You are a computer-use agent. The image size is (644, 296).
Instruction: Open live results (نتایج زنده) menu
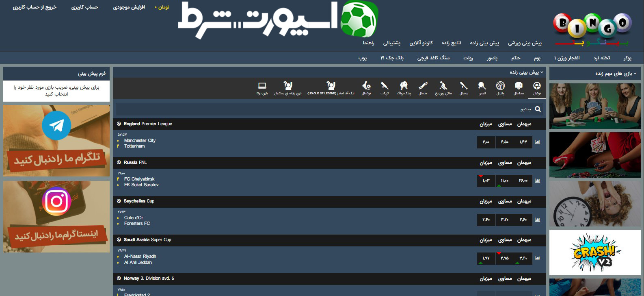tap(451, 43)
